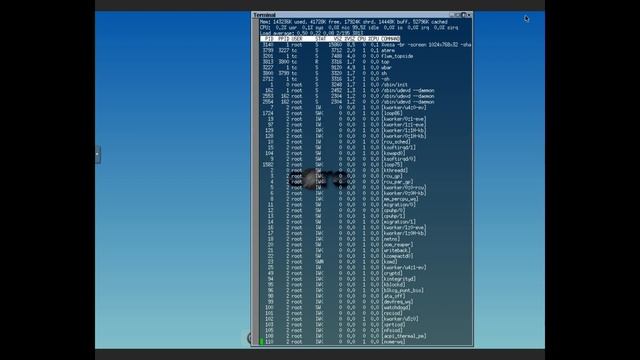Click the USER column header
This screenshot has height=360, width=640.
coord(297,39)
